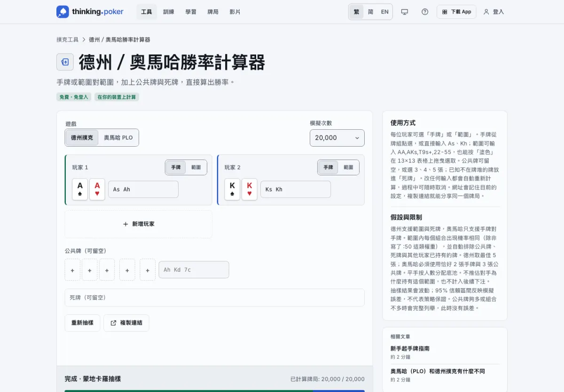Click the card icon beside the page title
564x392 pixels.
pyautogui.click(x=65, y=62)
